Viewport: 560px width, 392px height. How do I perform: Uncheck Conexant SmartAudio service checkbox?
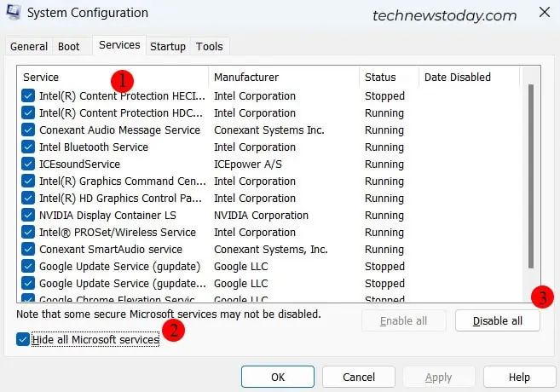pos(28,249)
